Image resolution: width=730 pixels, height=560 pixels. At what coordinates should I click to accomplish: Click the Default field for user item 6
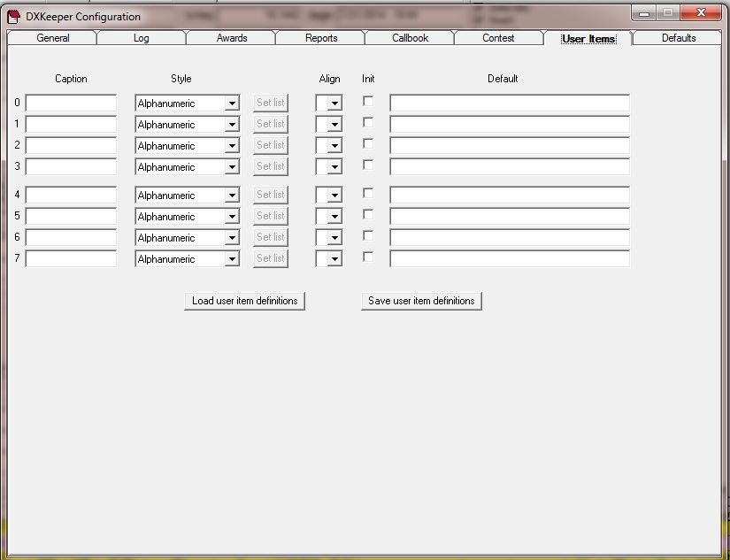click(x=510, y=238)
